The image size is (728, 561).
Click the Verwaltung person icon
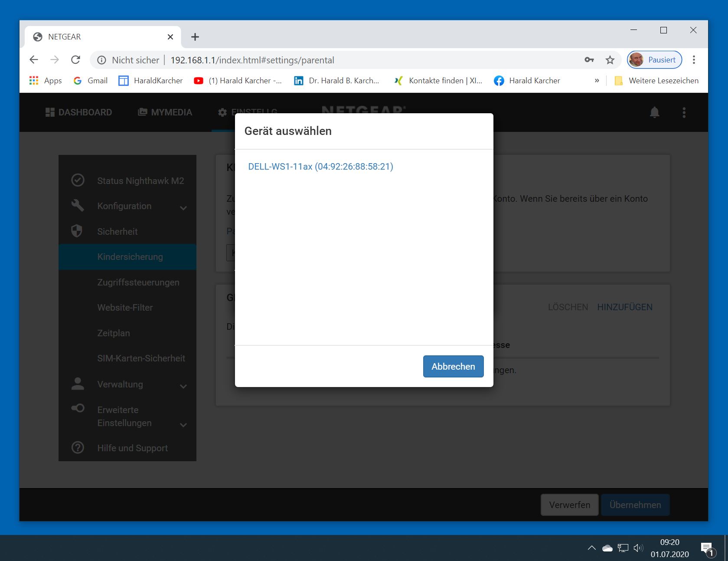(78, 384)
